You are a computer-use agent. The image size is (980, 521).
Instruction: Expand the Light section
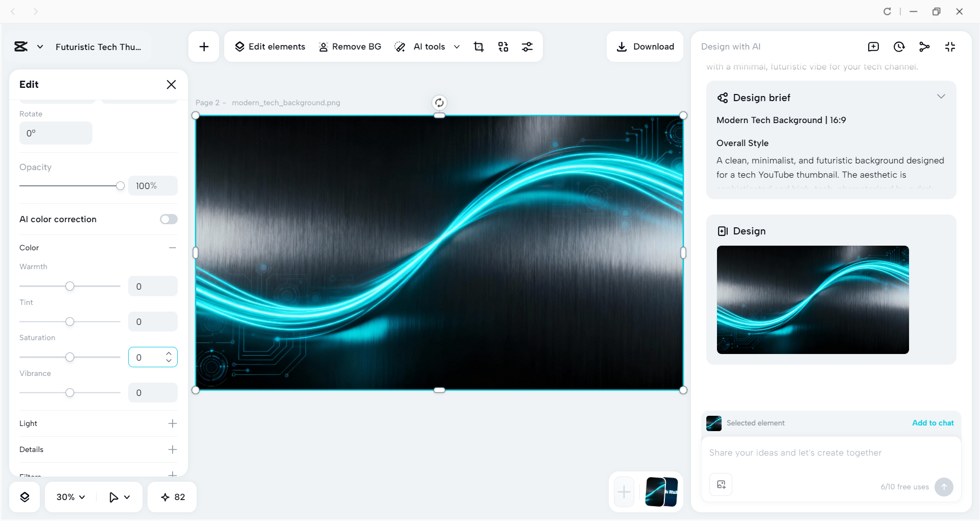[x=172, y=423]
